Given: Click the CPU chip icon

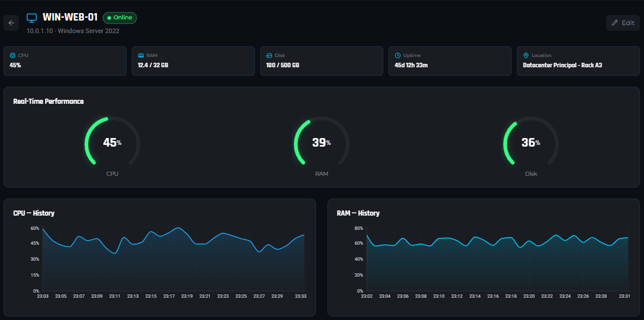Looking at the screenshot, I should coord(13,55).
